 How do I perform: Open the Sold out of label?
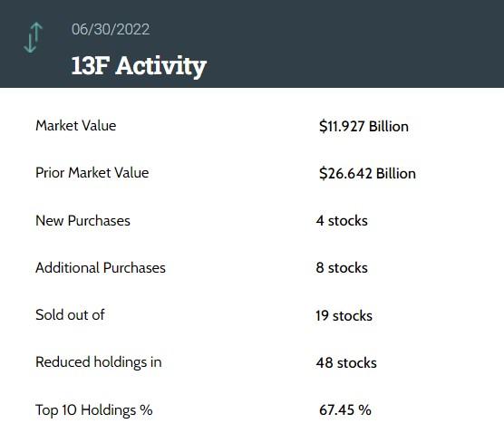(70, 315)
